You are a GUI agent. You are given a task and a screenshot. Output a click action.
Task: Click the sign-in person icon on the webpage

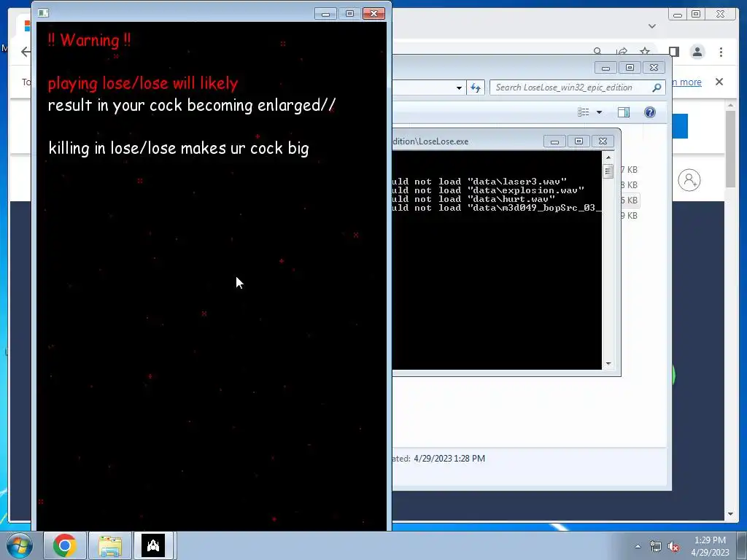[689, 180]
